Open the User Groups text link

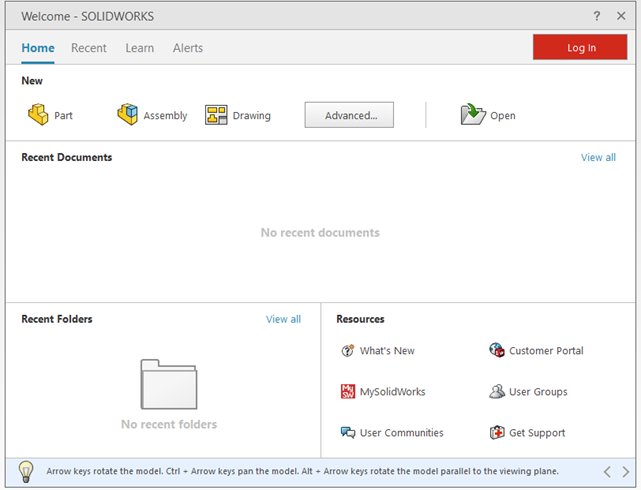538,392
